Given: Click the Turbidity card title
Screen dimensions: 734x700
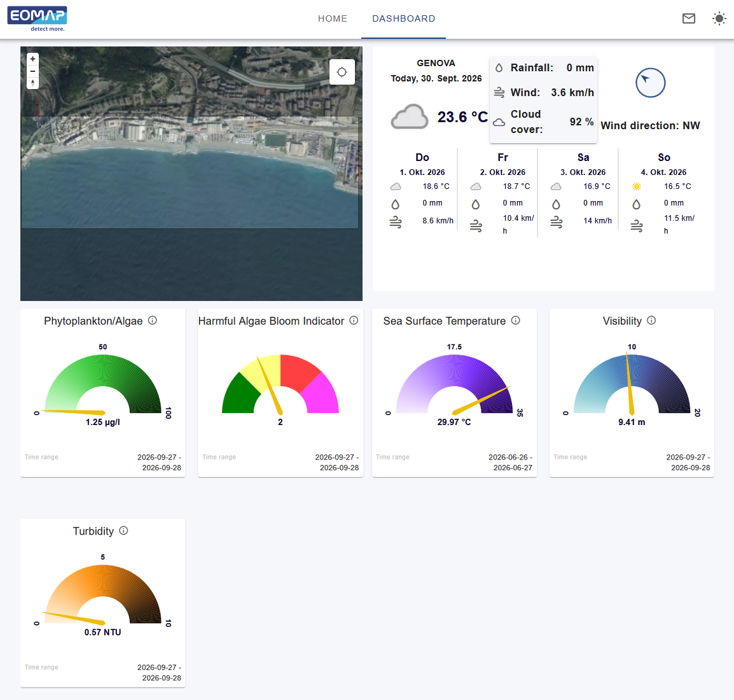Looking at the screenshot, I should click(x=93, y=531).
